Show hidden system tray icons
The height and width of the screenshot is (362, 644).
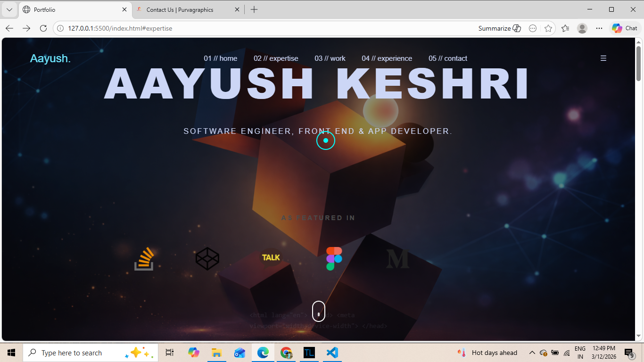(532, 353)
